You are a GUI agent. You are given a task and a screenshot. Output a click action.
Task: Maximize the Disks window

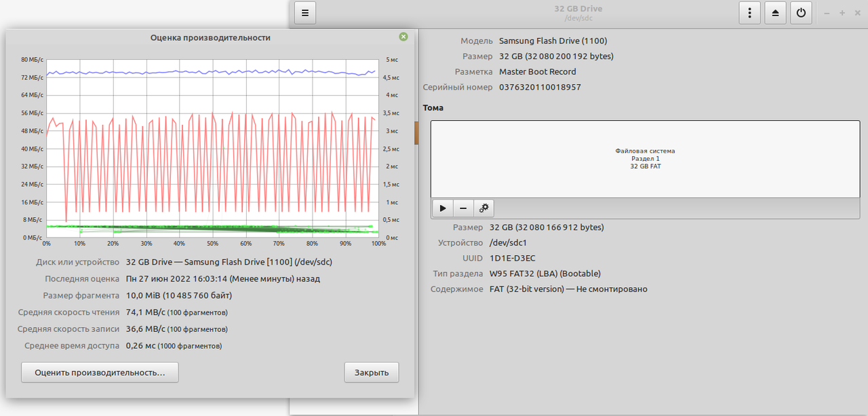842,13
